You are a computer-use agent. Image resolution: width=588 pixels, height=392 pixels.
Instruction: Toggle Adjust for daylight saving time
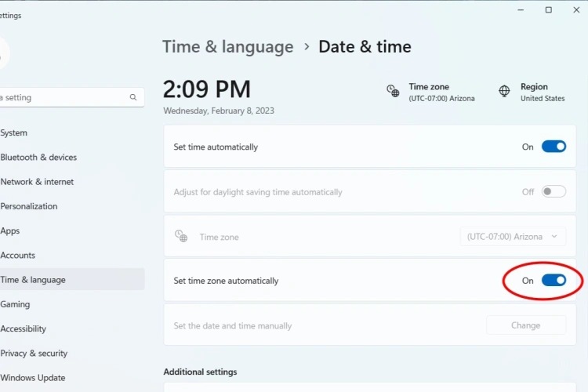coord(554,191)
